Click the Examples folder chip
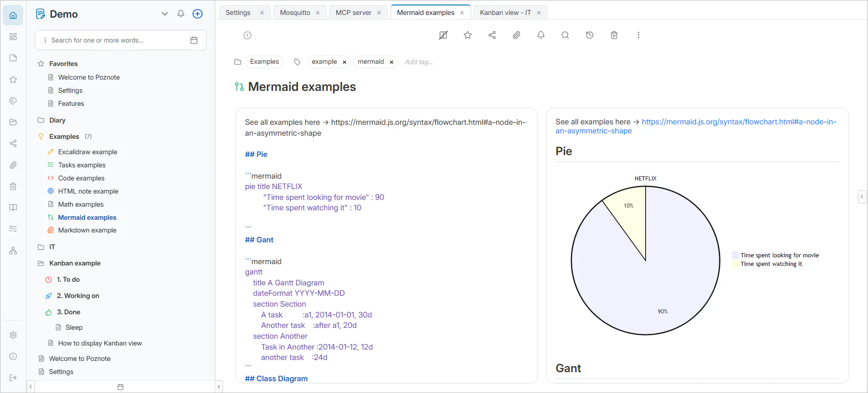The image size is (868, 393). click(x=264, y=62)
